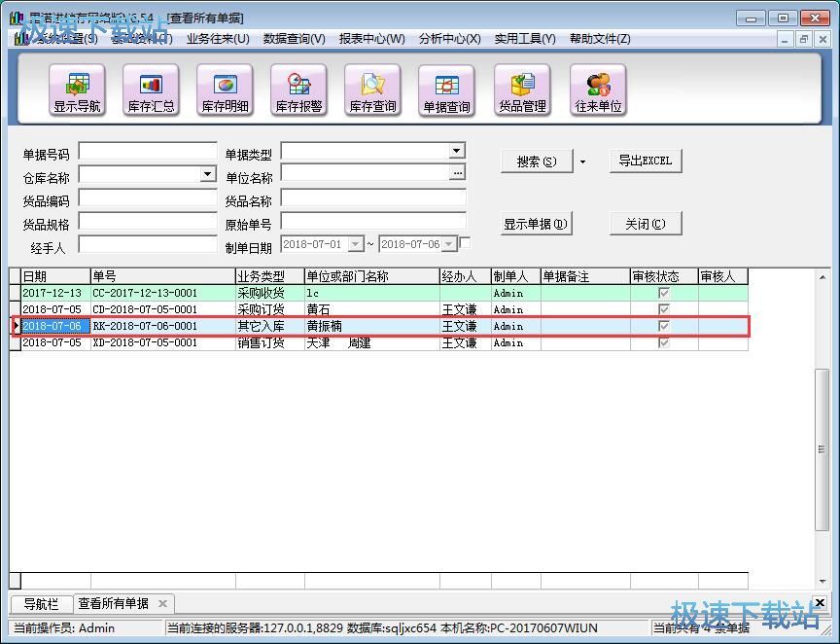Focus the 货品编码 input field
This screenshot has width=840, height=644.
pos(148,197)
